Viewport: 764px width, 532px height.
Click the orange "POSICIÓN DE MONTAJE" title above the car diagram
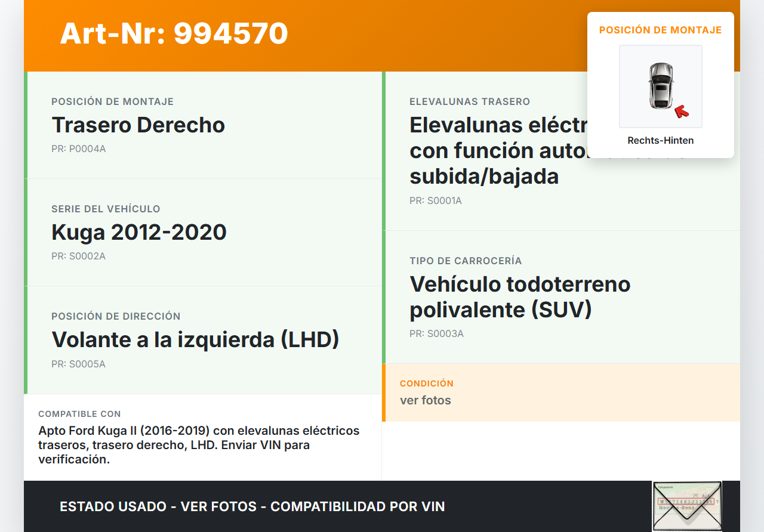[x=661, y=30]
